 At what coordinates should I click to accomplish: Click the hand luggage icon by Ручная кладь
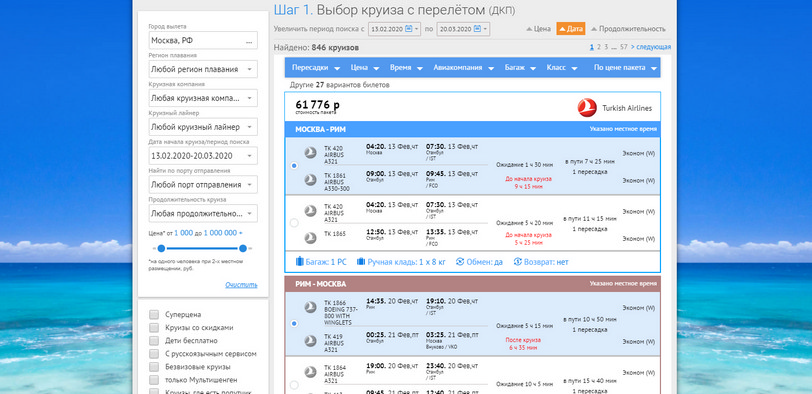pos(361,262)
